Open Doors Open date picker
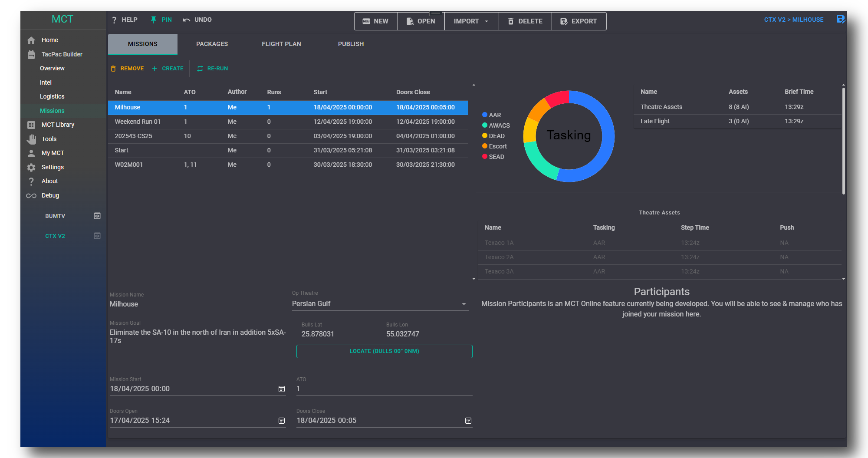The width and height of the screenshot is (868, 458). [282, 421]
